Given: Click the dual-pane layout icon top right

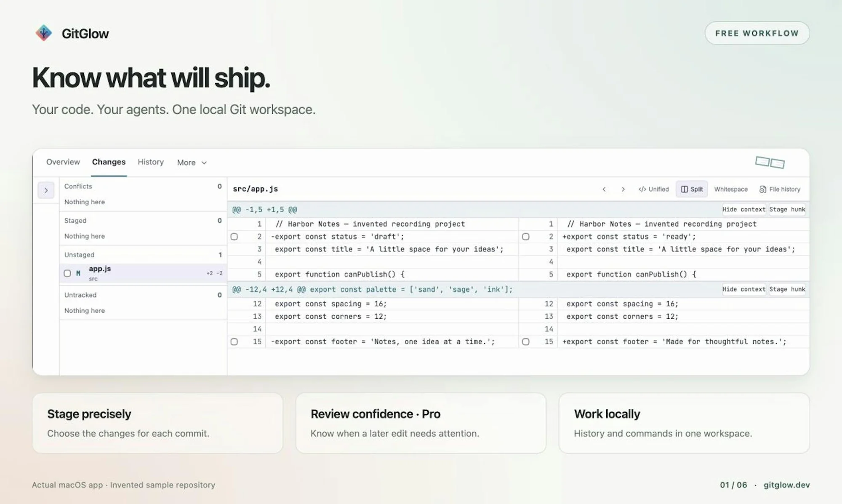Looking at the screenshot, I should 770,162.
